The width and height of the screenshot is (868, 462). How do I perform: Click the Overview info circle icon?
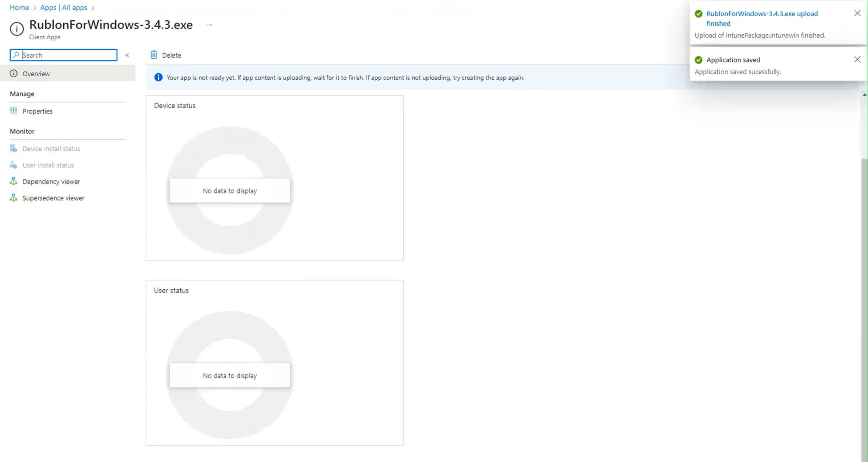tap(14, 74)
